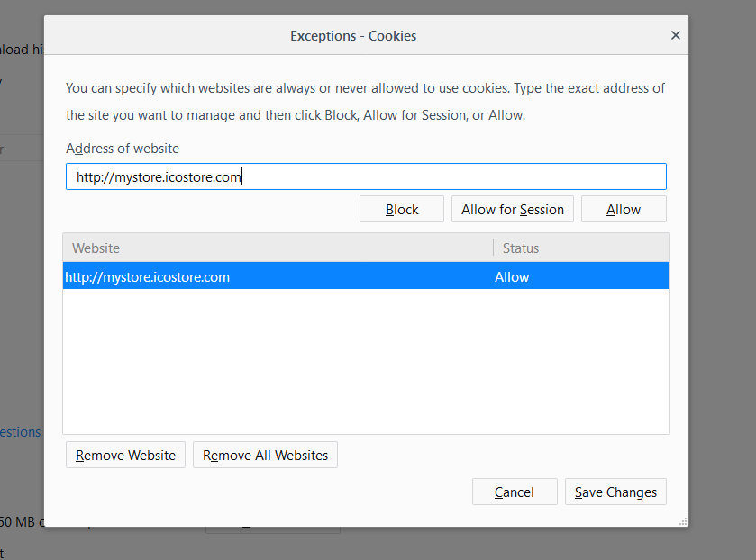The height and width of the screenshot is (560, 756).
Task: Remove the selected website
Action: click(x=125, y=455)
